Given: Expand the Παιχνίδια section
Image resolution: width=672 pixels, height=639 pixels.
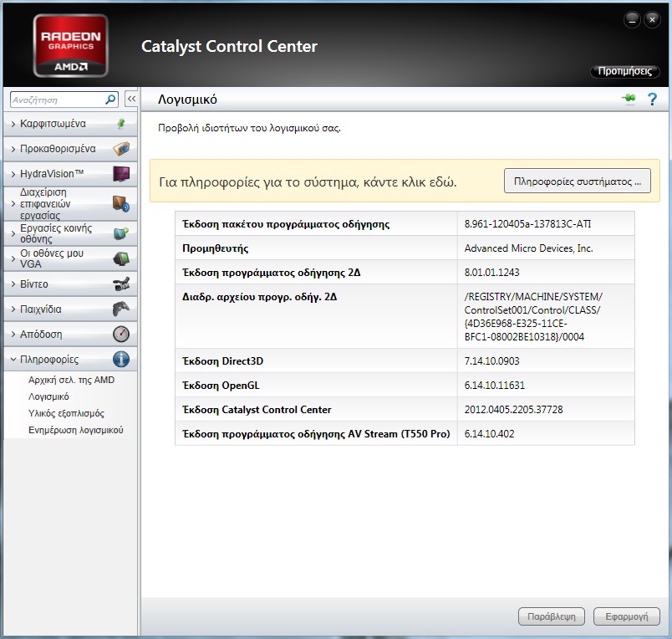Looking at the screenshot, I should (13, 309).
